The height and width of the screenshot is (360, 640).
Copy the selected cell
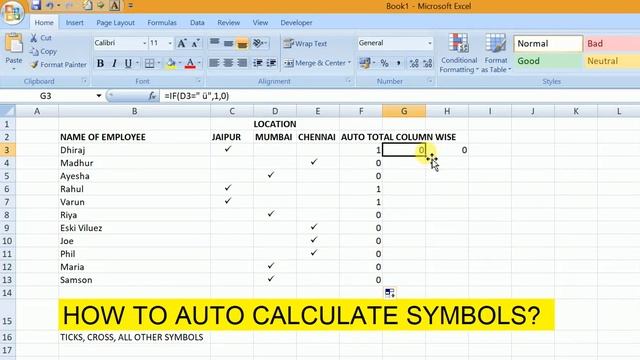pyautogui.click(x=43, y=51)
